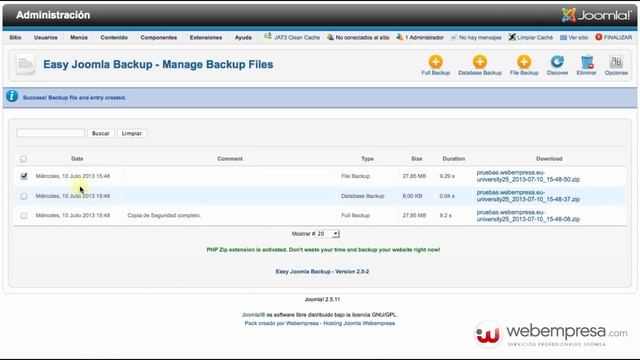Click the 1 Administrador status item
The image size is (640, 360).
coord(420,37)
